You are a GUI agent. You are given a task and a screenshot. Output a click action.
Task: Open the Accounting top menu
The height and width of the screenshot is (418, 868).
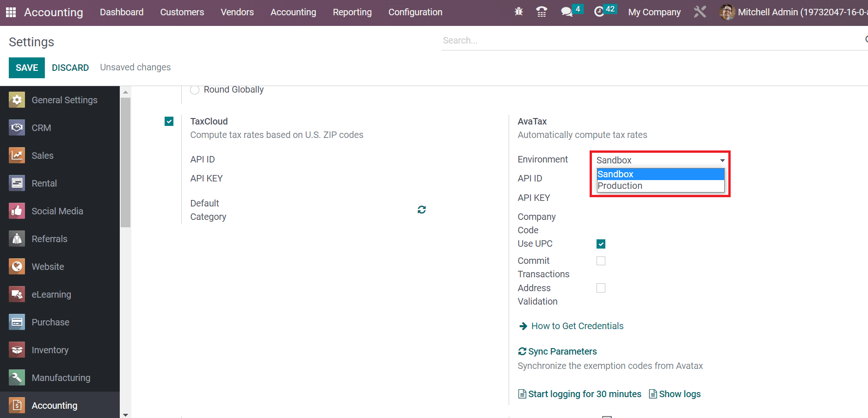coord(293,12)
